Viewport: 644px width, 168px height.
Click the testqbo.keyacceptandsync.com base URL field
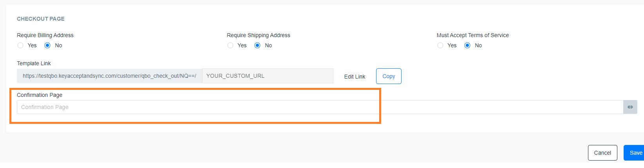coord(109,76)
